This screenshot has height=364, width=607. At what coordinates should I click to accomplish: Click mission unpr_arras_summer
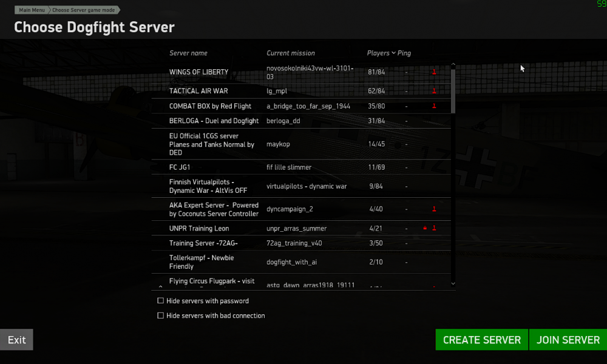[x=297, y=229]
